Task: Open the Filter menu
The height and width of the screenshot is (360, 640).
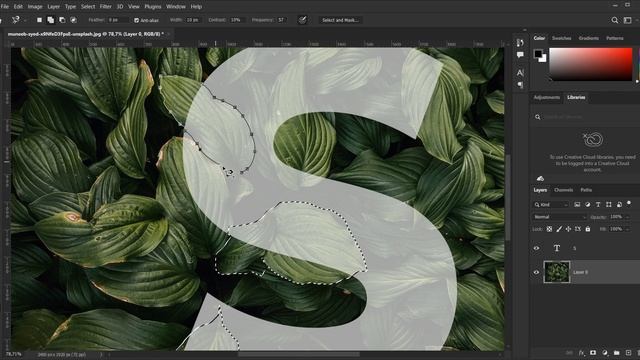Action: pos(105,7)
